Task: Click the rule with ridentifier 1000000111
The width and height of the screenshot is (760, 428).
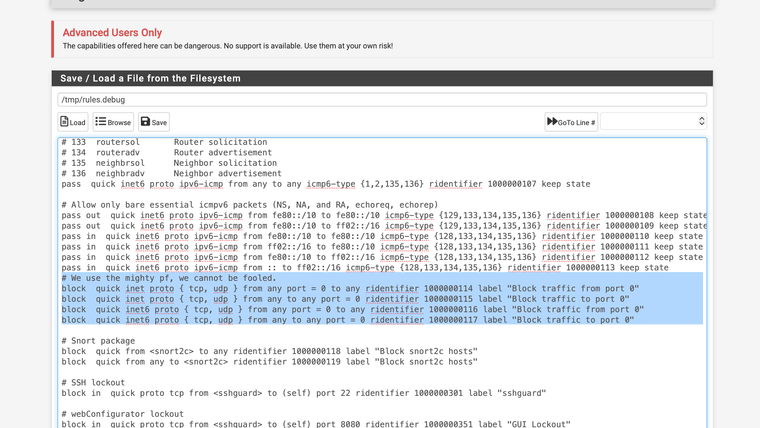Action: point(382,247)
